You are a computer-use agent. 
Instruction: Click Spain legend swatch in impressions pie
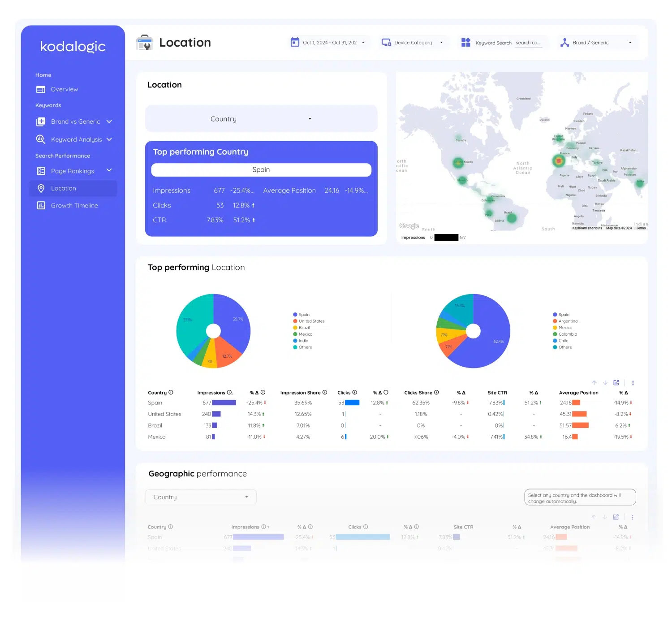tap(295, 315)
